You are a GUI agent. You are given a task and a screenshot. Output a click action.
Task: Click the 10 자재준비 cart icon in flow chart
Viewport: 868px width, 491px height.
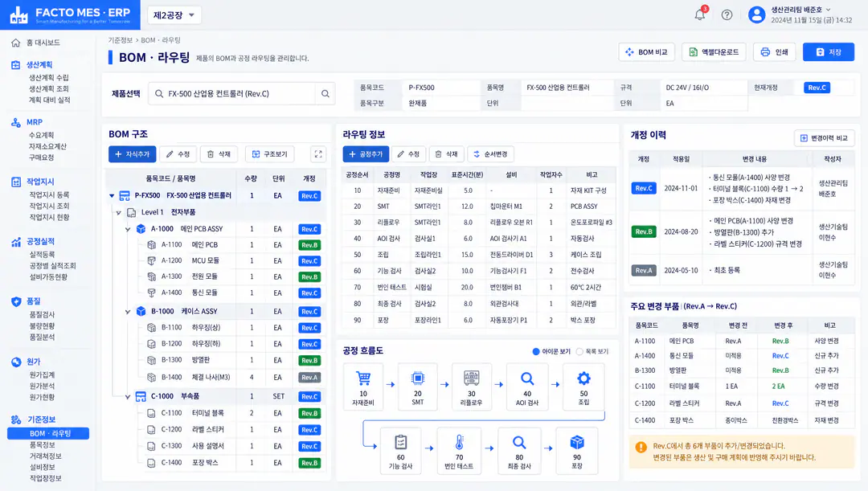click(x=363, y=378)
